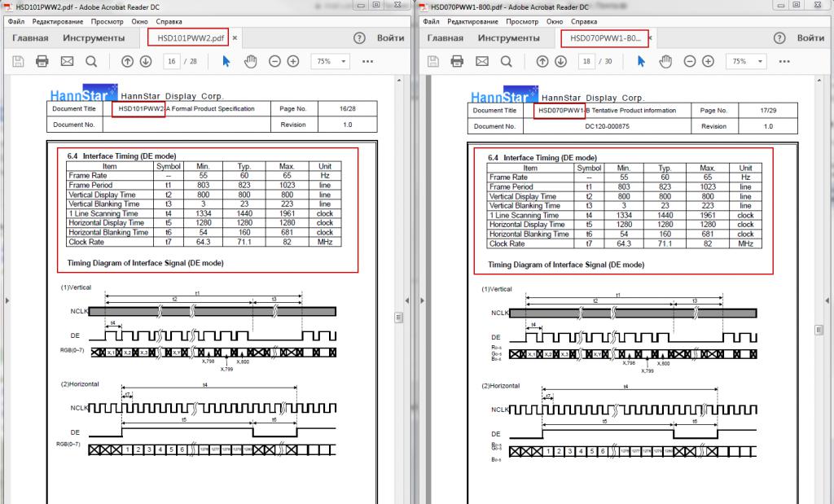The width and height of the screenshot is (834, 504).
Task: Activate hand pan tool in HSD101PWW2 window
Action: tap(251, 61)
